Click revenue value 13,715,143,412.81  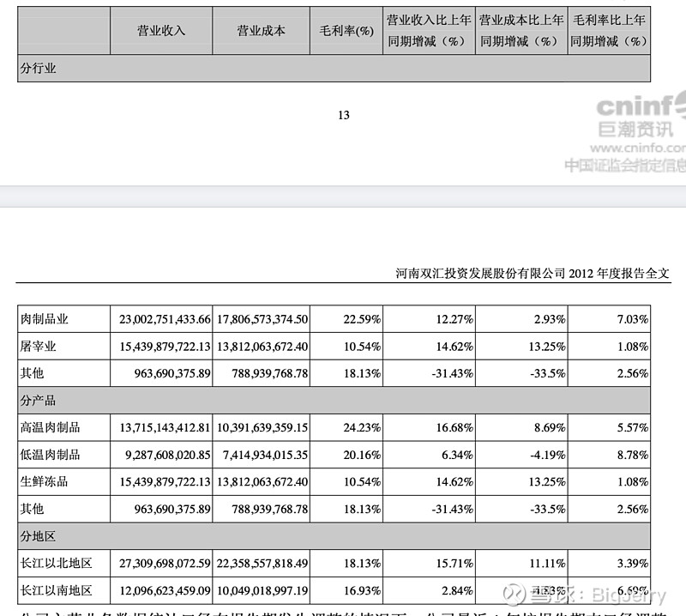click(165, 427)
